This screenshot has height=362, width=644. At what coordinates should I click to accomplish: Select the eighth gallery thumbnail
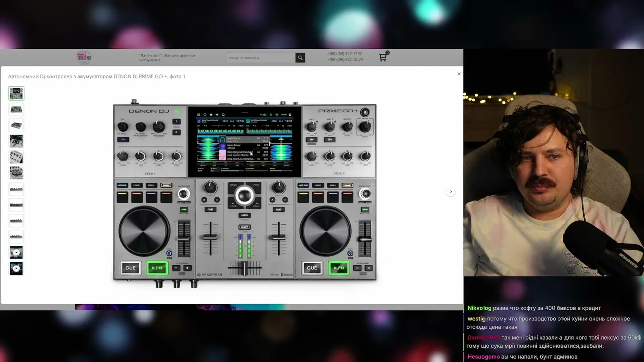click(x=16, y=205)
